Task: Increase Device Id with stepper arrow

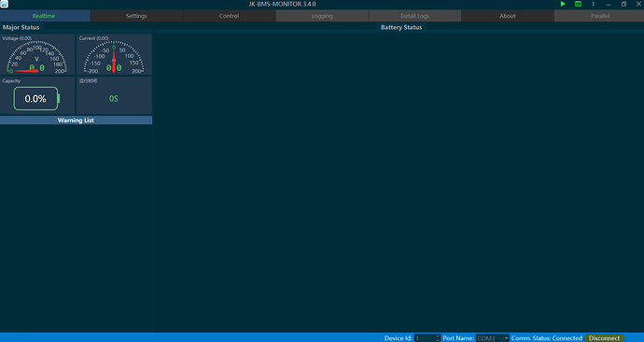Action: click(x=438, y=336)
